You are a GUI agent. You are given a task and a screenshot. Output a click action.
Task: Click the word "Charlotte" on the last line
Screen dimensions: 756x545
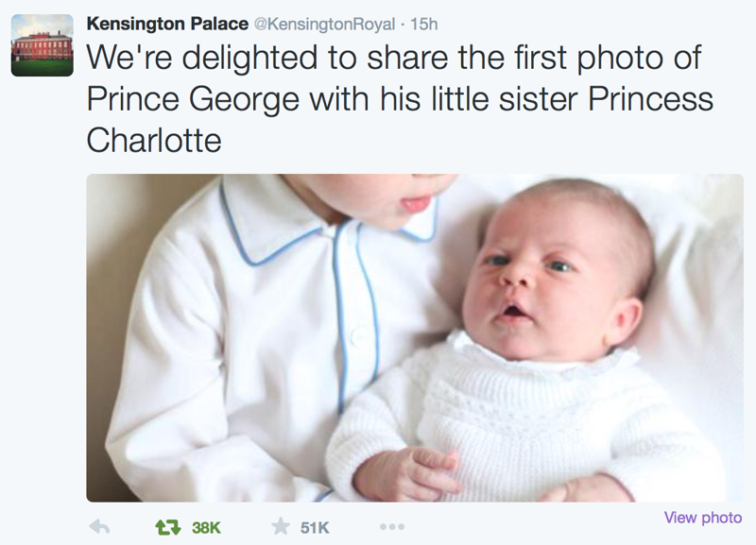154,142
